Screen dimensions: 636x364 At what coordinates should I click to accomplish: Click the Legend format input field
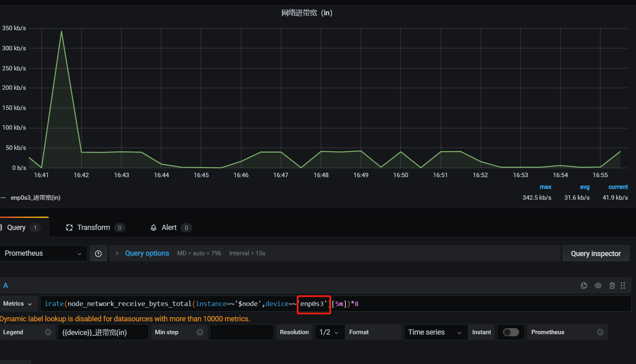pos(104,332)
